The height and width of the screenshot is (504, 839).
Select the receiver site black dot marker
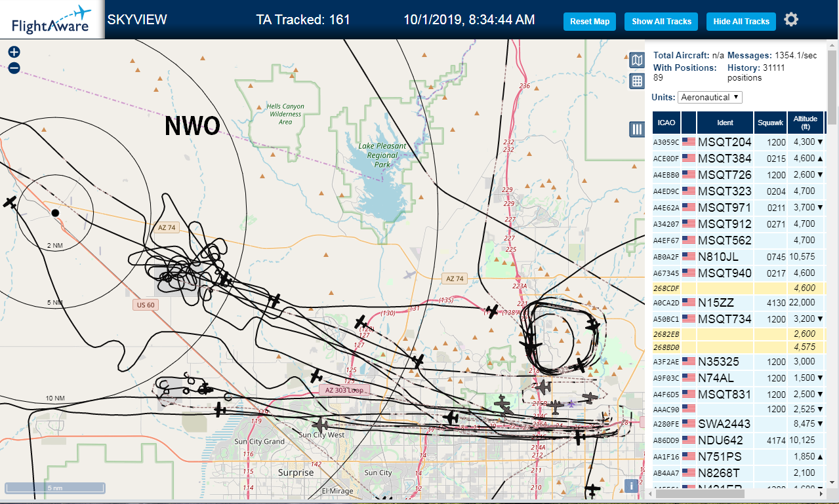point(55,212)
